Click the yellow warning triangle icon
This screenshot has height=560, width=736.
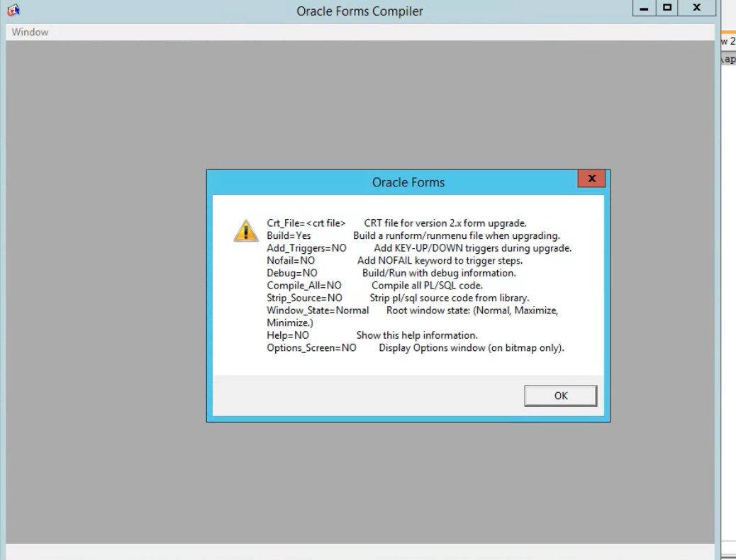click(x=245, y=230)
